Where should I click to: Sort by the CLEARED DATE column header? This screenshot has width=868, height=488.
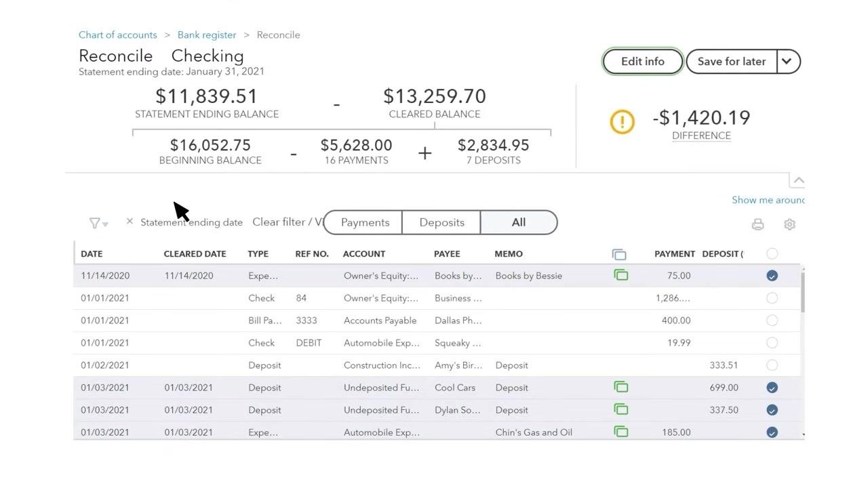(195, 253)
